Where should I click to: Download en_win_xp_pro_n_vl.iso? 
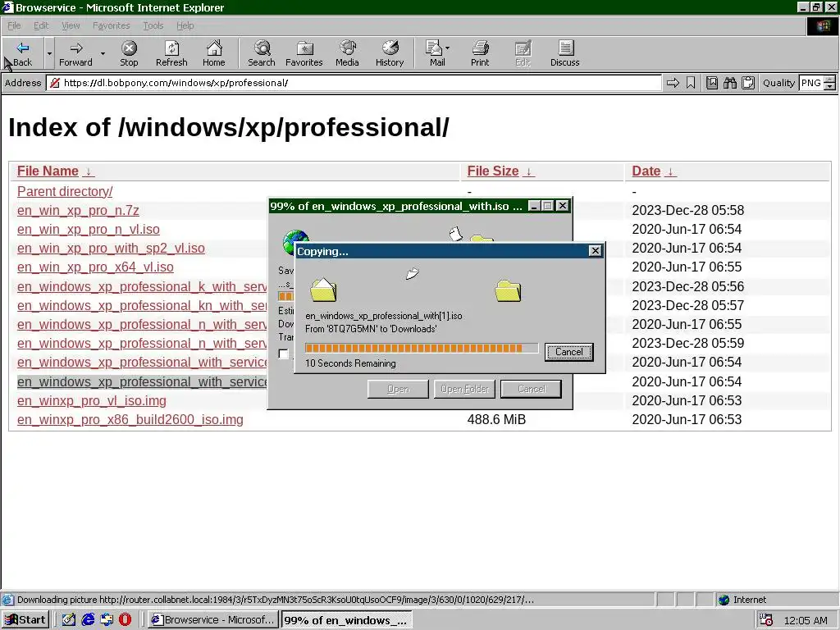click(89, 230)
